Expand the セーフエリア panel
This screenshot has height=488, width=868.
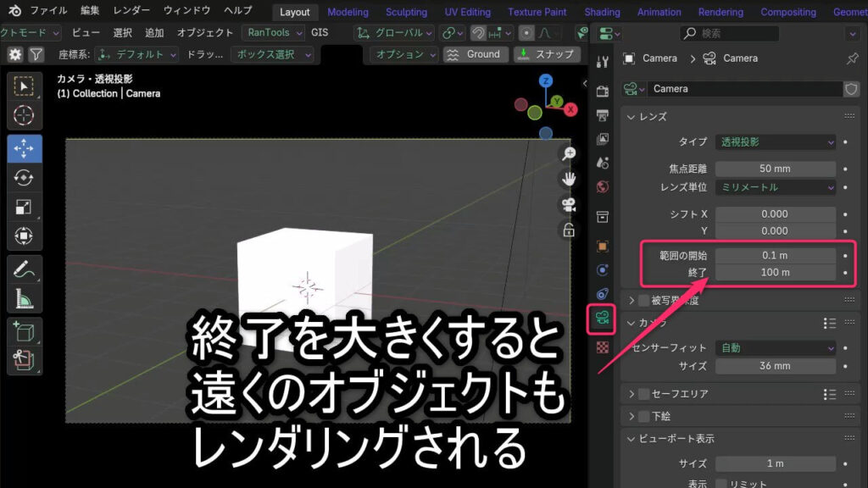pyautogui.click(x=631, y=394)
